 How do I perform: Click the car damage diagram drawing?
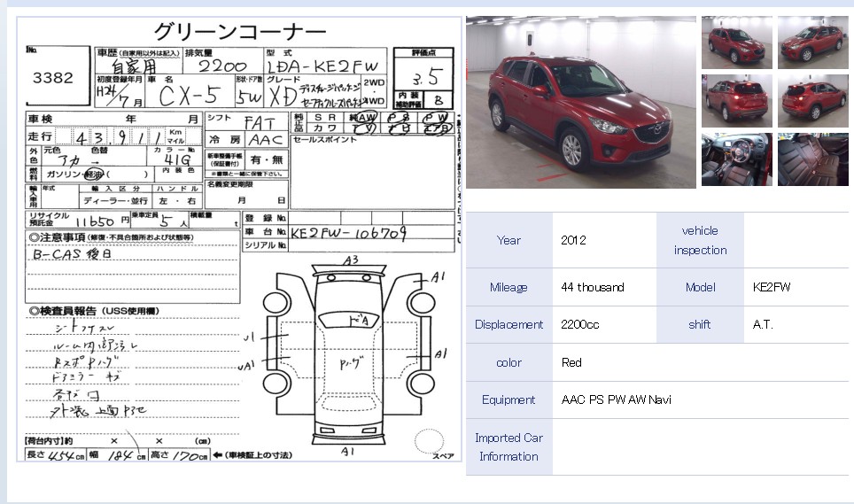point(348,355)
